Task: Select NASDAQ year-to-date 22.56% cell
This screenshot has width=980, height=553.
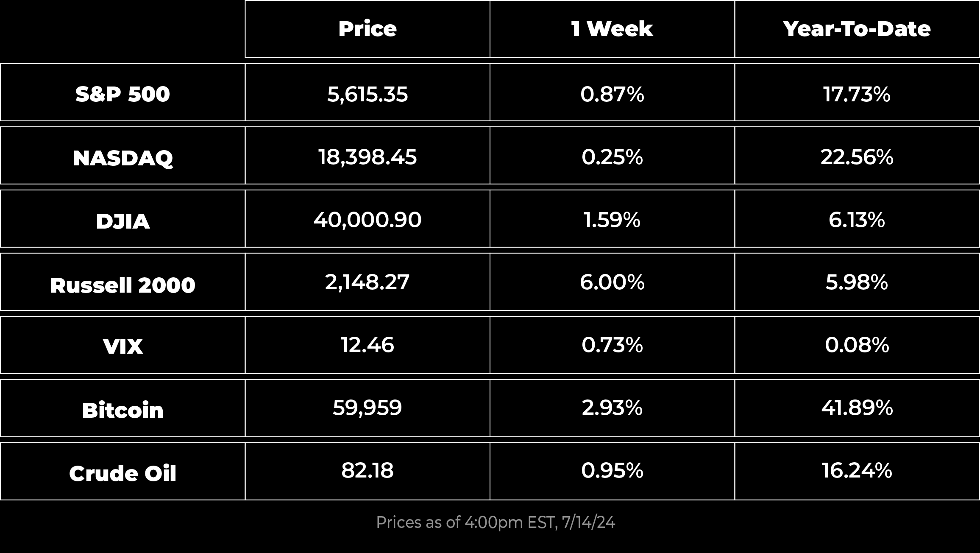Action: click(857, 156)
